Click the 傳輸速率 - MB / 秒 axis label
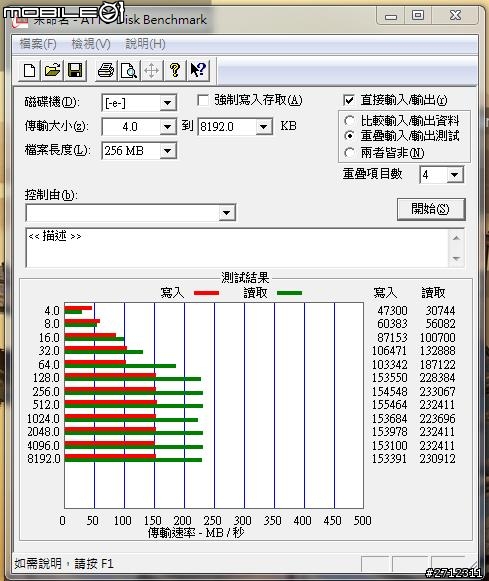 [196, 533]
